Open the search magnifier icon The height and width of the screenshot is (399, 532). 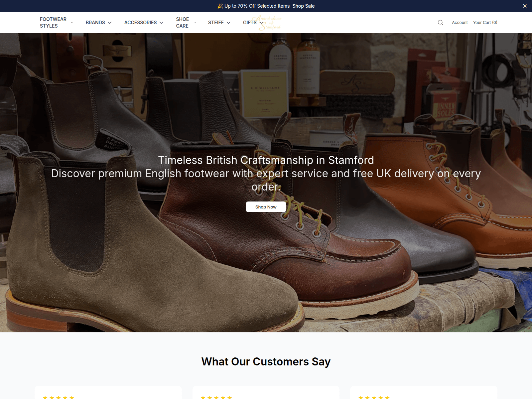441,23
